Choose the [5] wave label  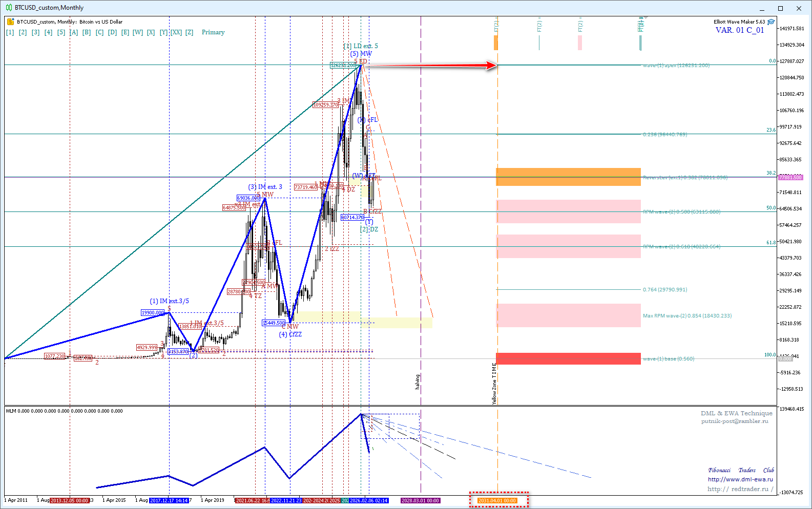point(61,32)
